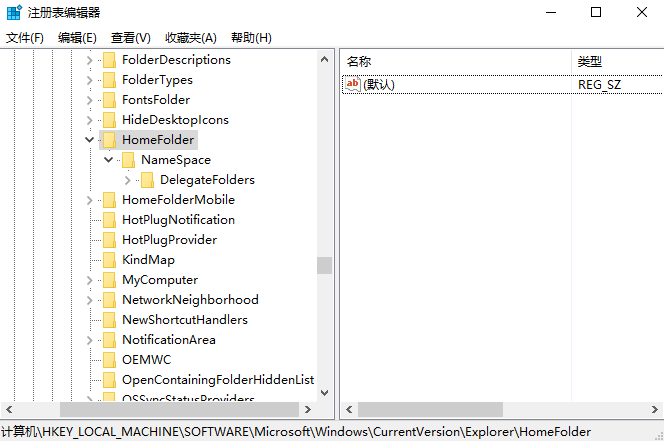This screenshot has height=441, width=664.
Task: Expand the DelegateFolders key
Action: [x=127, y=180]
